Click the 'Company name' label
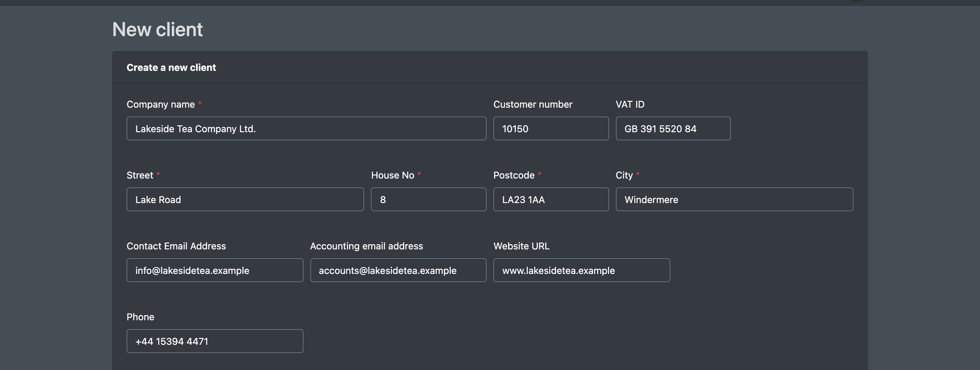Image resolution: width=980 pixels, height=370 pixels. 161,104
